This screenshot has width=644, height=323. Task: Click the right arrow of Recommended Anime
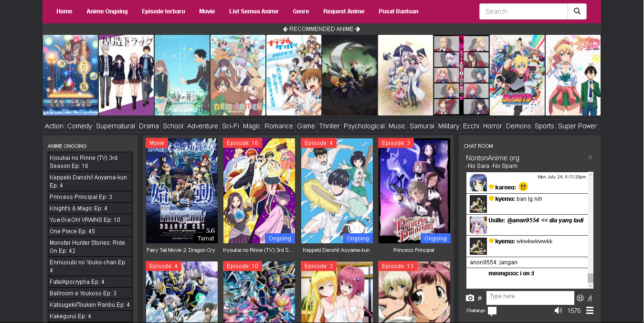coord(358,29)
